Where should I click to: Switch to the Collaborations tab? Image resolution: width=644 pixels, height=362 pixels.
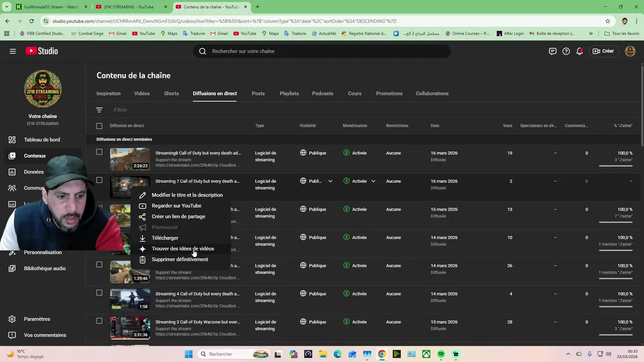pos(432,94)
